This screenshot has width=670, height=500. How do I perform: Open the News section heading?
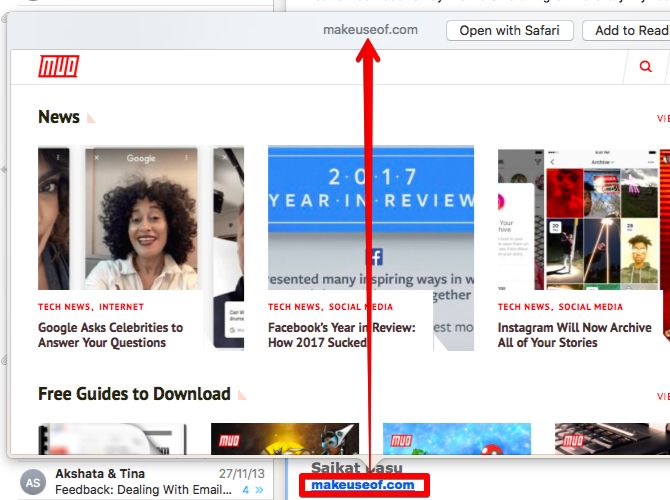tap(59, 117)
